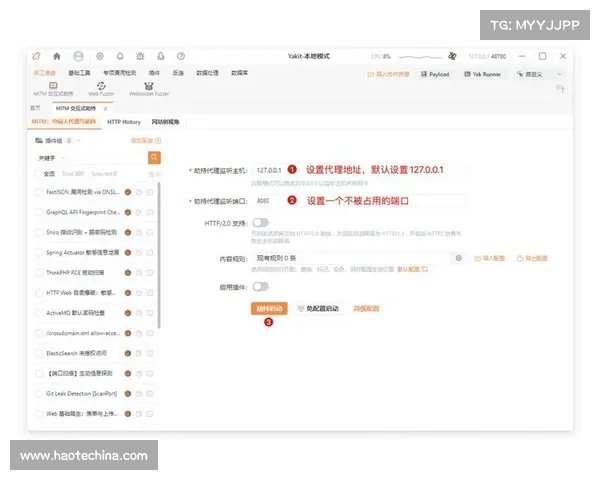Check the ThinkPHP RCE plugin checkbox
The height and width of the screenshot is (480, 600).
click(x=39, y=273)
